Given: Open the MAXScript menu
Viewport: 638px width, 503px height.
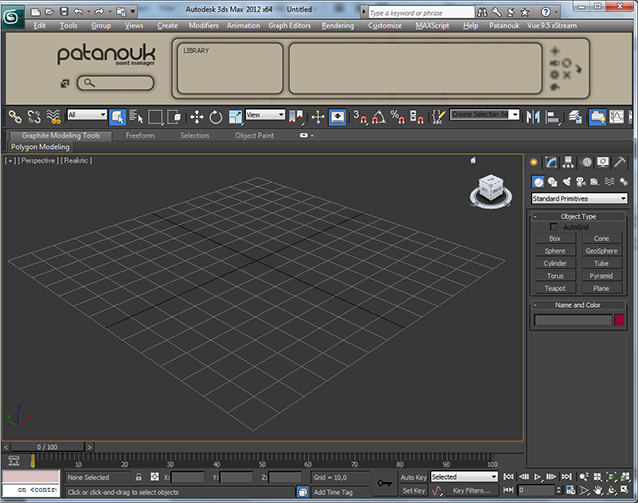Looking at the screenshot, I should click(x=432, y=26).
